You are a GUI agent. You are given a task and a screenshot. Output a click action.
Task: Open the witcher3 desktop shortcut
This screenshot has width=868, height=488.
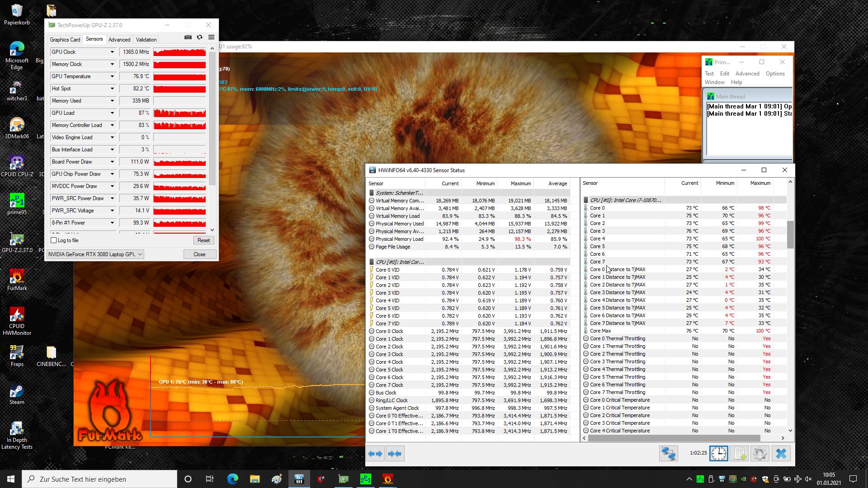(x=17, y=90)
